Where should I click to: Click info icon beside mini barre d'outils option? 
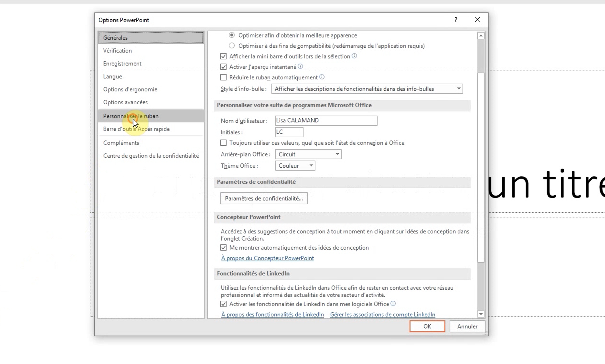tap(354, 56)
